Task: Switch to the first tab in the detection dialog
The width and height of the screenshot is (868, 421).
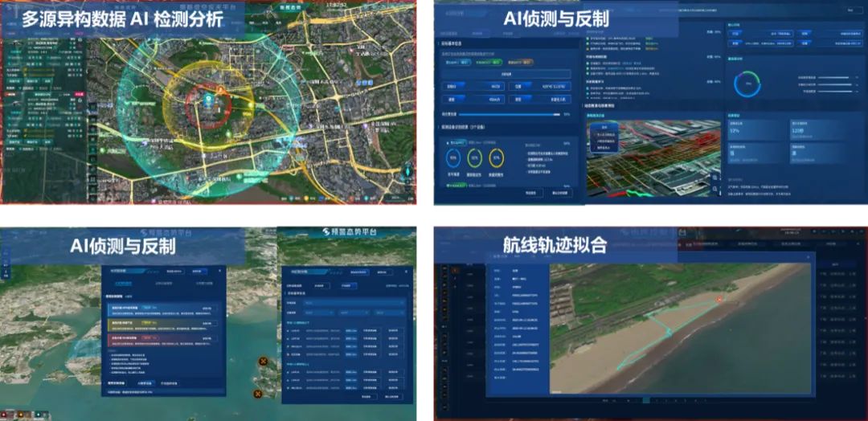Action: 123,283
